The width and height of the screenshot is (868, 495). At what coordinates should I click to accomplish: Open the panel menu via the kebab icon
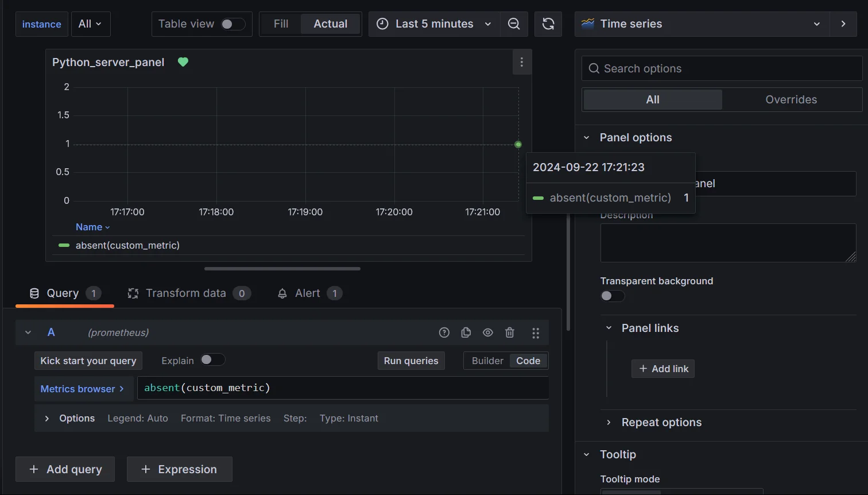(x=522, y=61)
